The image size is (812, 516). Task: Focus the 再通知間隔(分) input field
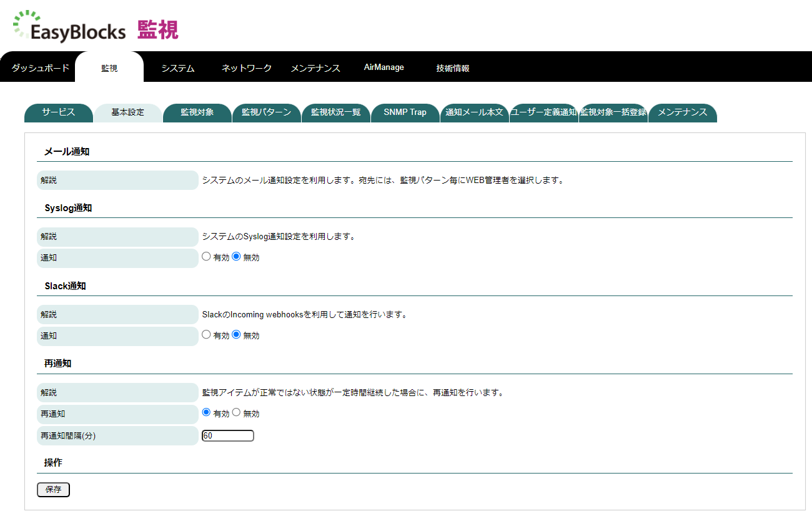coord(228,435)
